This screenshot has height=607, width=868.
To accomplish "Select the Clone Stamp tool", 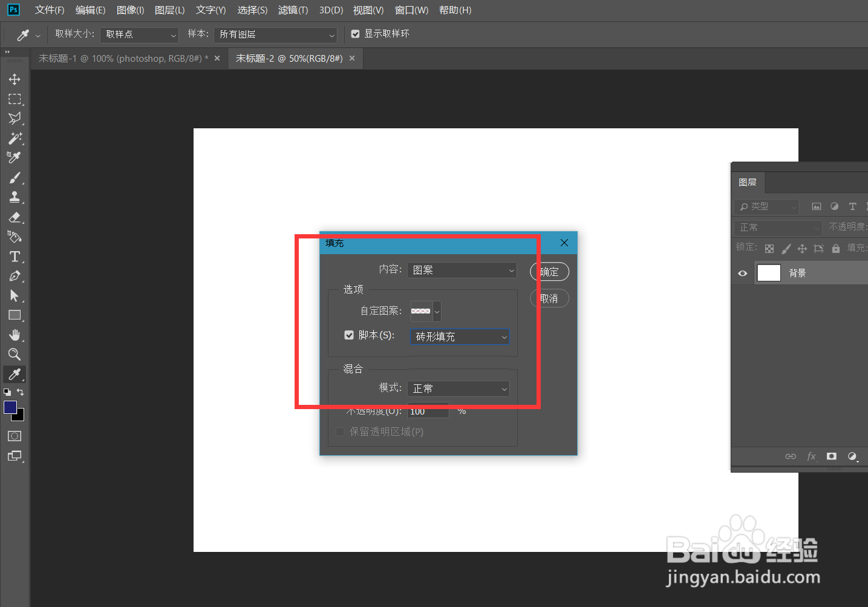I will click(x=15, y=197).
